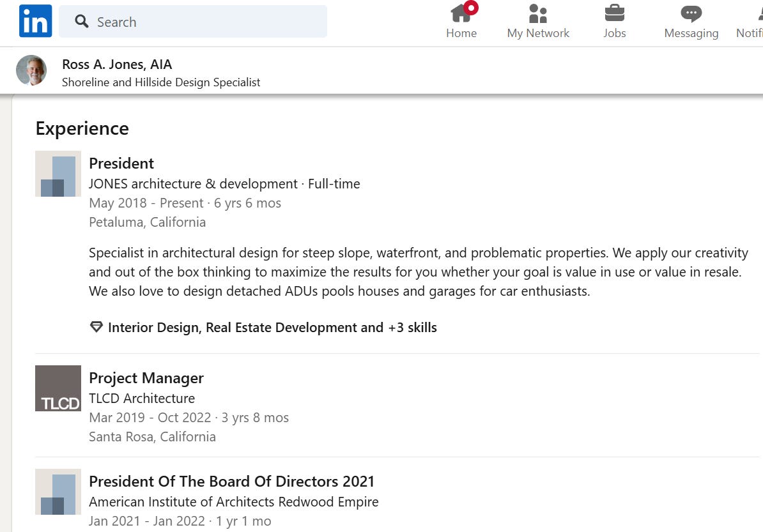Click President Of The Board Of Directors 2021
This screenshot has width=763, height=532.
pos(231,482)
